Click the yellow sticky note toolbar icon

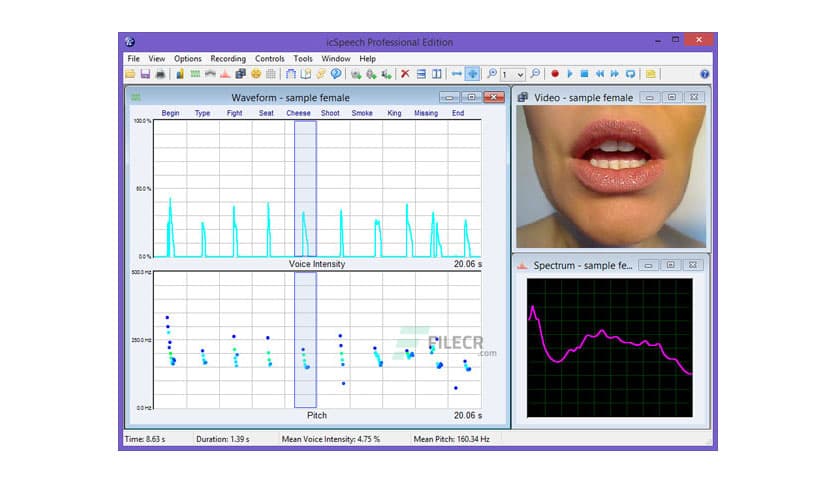pos(650,74)
